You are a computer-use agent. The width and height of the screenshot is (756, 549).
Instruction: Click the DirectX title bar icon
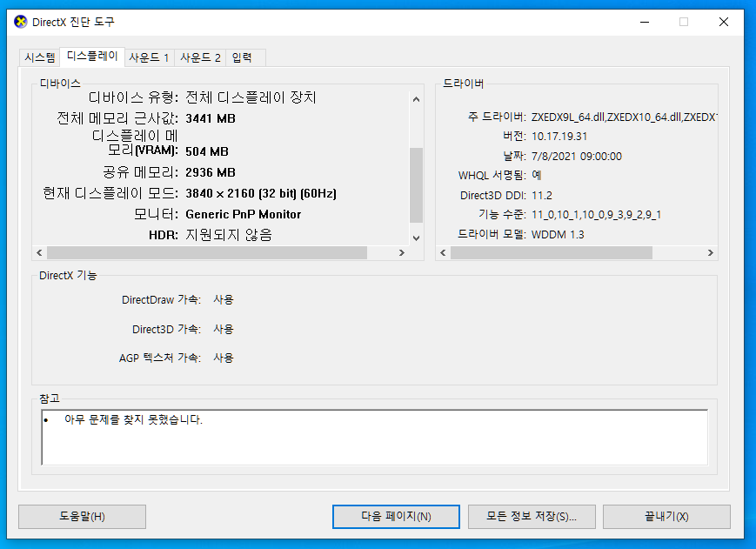pyautogui.click(x=21, y=22)
